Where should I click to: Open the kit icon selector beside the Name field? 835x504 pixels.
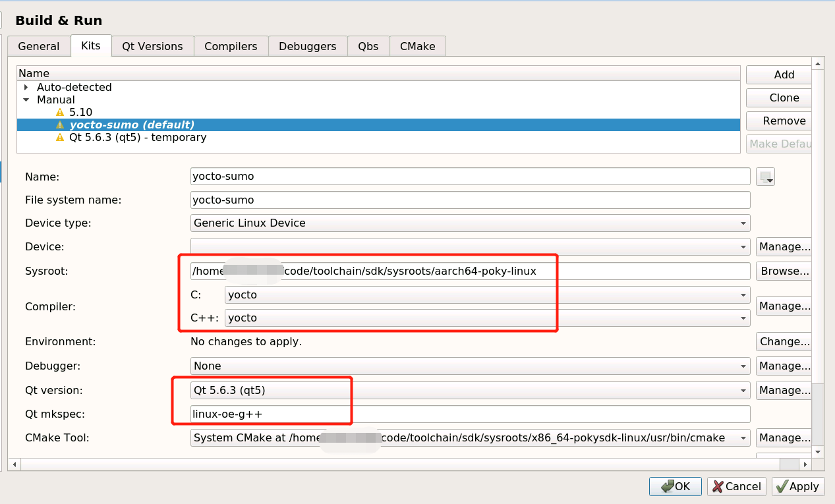coord(764,176)
